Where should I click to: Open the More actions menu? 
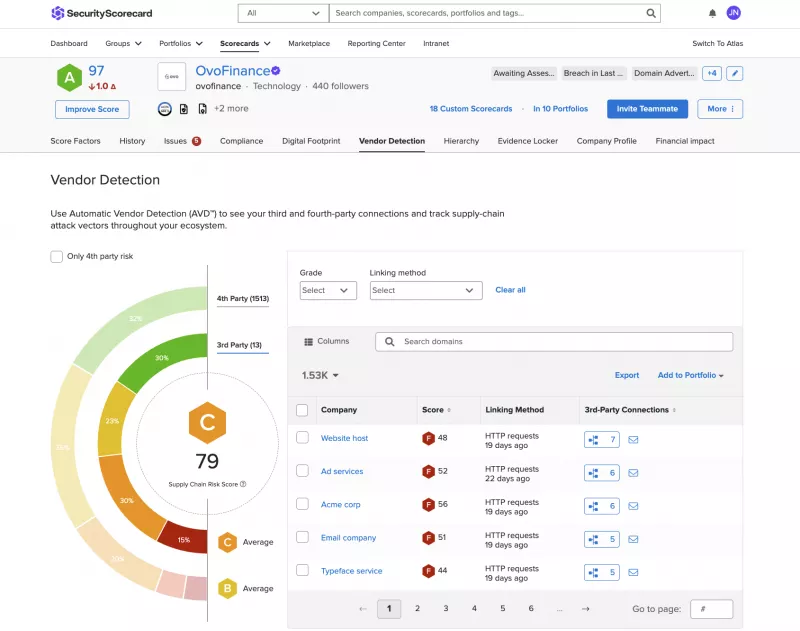tap(720, 109)
